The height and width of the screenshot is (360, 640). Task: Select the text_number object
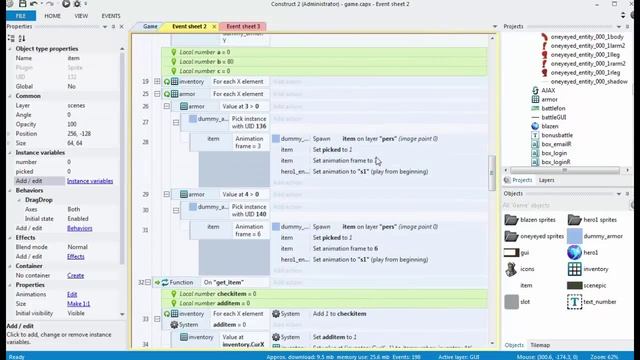[x=591, y=302]
